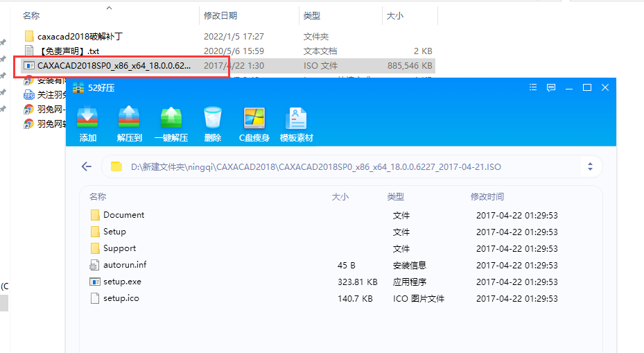Select the setup.exe application icon
This screenshot has height=353, width=644.
[x=95, y=282]
